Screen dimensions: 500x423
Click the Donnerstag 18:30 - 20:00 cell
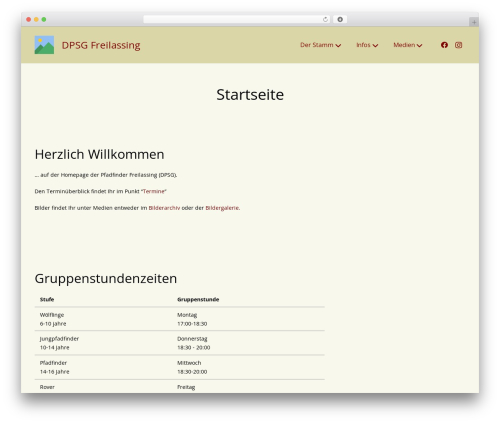(x=248, y=343)
